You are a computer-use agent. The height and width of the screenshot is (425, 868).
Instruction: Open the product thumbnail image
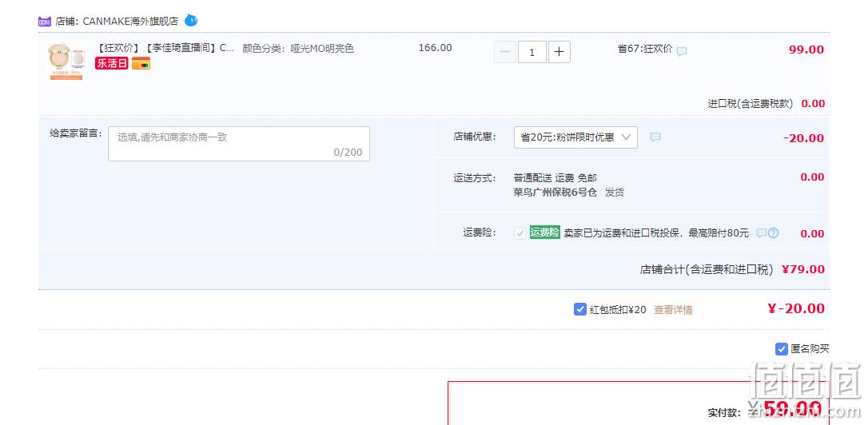(66, 62)
